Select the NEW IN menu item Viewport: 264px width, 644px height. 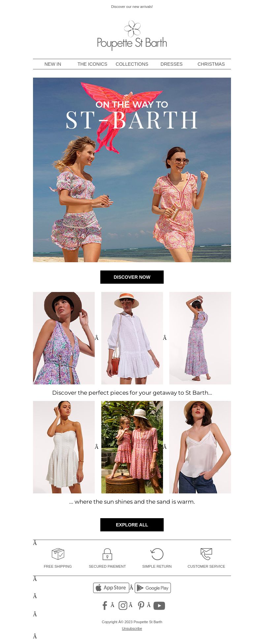point(53,64)
